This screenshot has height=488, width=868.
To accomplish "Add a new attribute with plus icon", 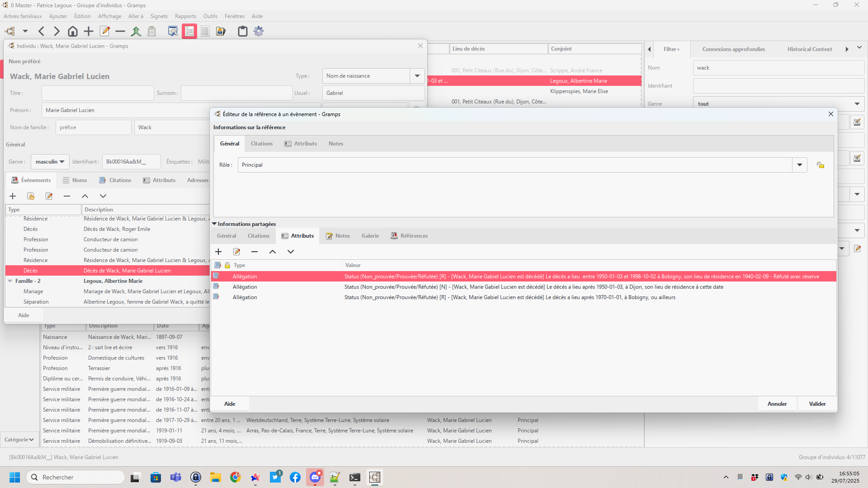I will tap(218, 252).
